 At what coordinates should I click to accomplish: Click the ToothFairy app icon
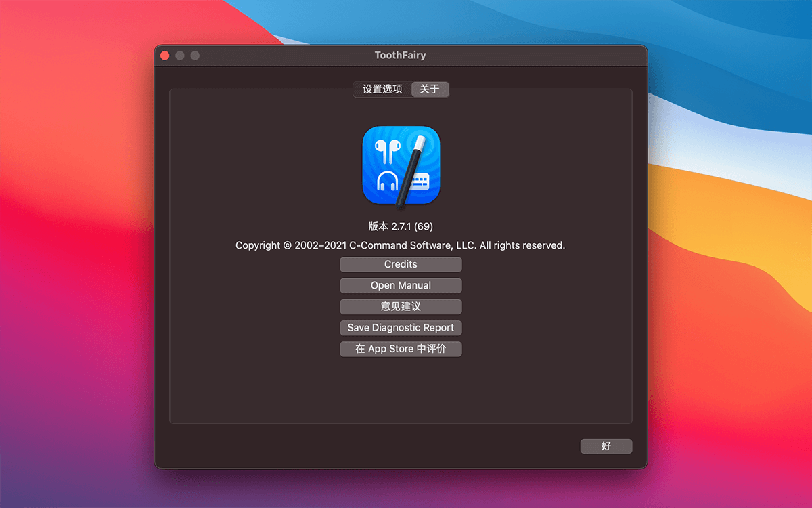pos(401,166)
